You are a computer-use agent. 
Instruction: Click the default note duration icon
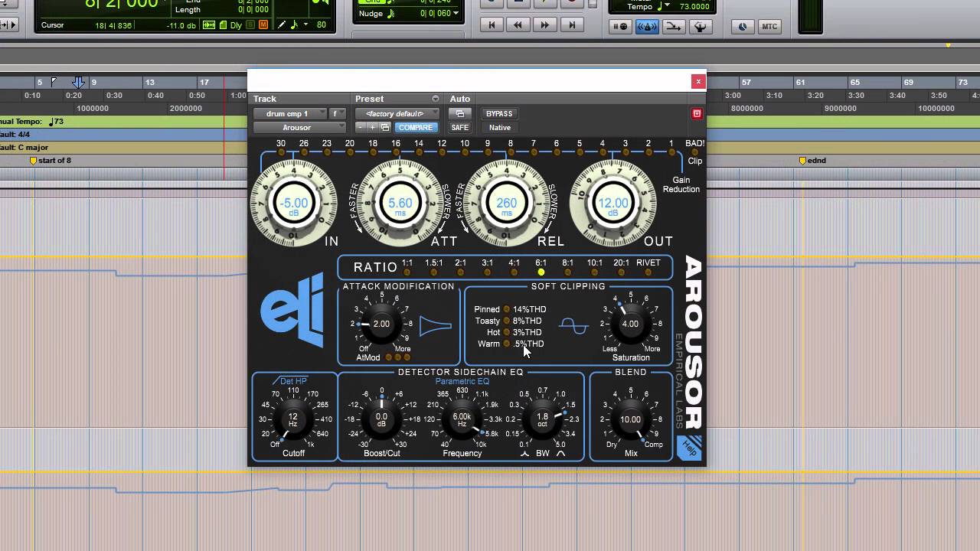(295, 25)
